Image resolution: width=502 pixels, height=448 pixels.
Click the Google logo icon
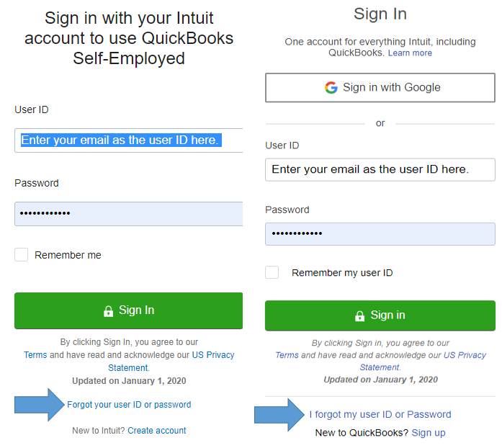point(331,88)
